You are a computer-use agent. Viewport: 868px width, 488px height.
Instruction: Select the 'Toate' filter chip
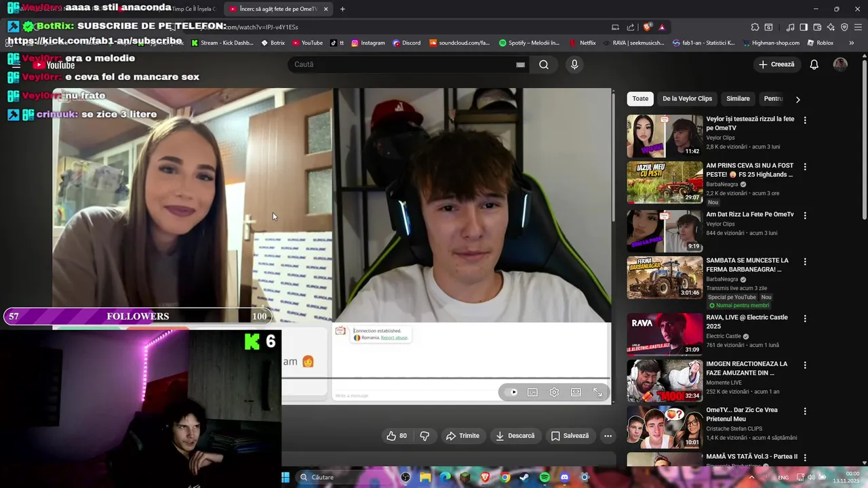640,99
